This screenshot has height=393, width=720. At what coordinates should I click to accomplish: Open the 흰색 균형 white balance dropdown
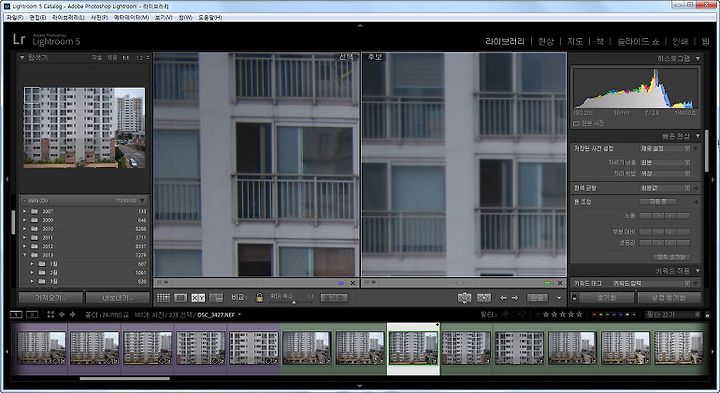[665, 188]
